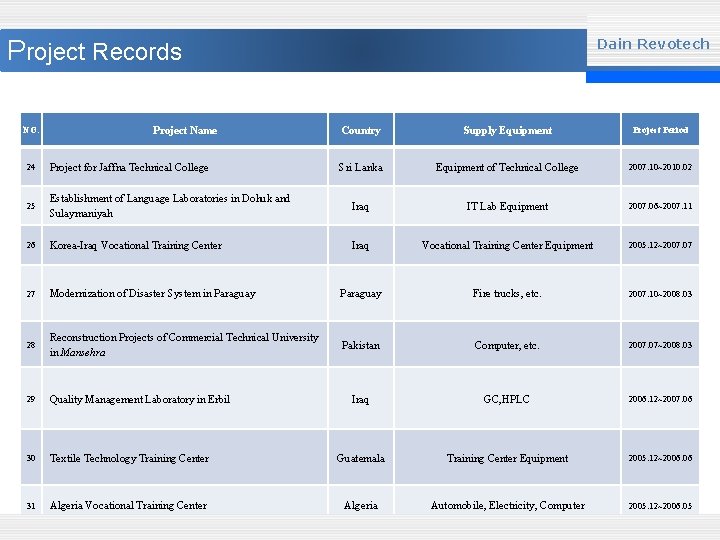Select period '2005.12~2007.07' cell
The height and width of the screenshot is (540, 720).
tap(660, 245)
